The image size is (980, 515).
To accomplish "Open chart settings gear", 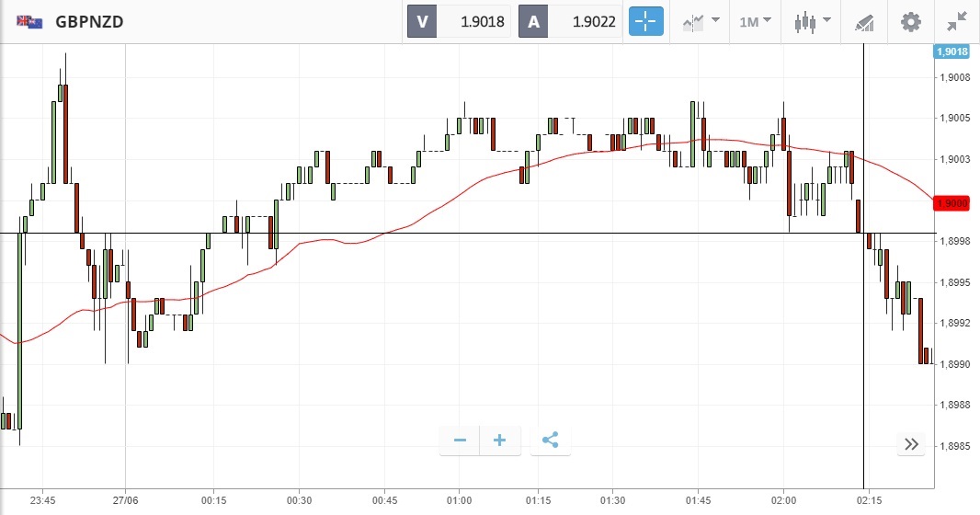I will pos(910,21).
